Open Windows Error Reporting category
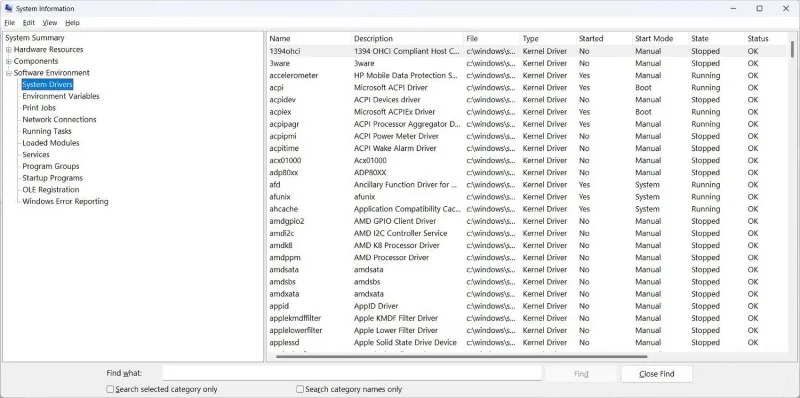800x398 pixels. click(x=65, y=202)
